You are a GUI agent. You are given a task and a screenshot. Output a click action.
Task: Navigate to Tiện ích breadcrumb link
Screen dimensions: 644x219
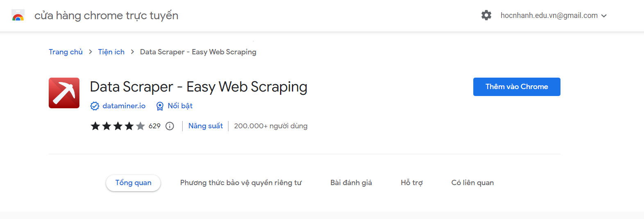tap(111, 52)
